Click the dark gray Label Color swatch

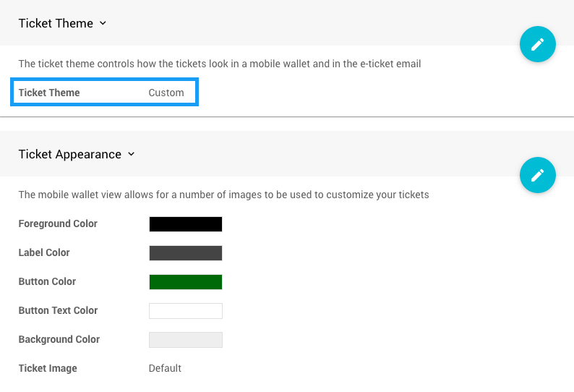(x=185, y=253)
